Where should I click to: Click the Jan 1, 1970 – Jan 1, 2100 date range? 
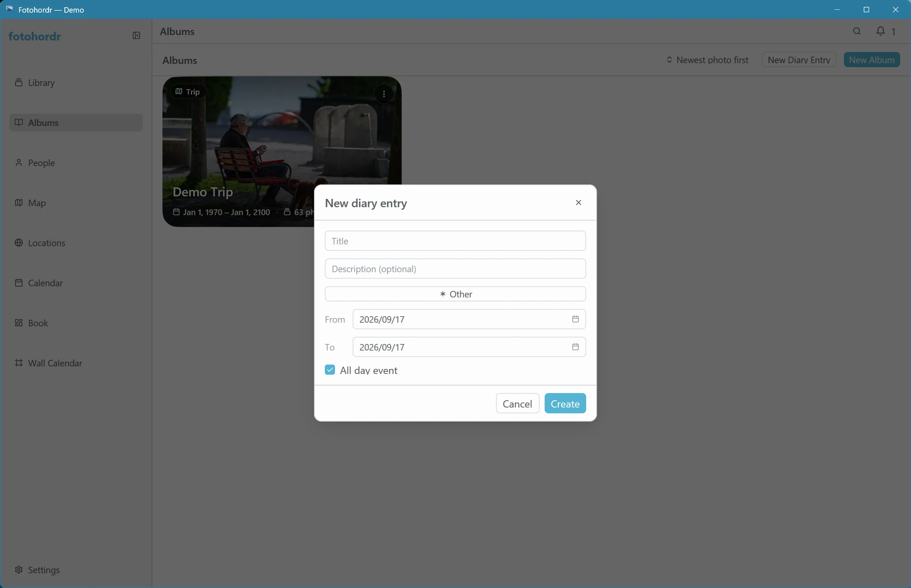[x=226, y=212]
